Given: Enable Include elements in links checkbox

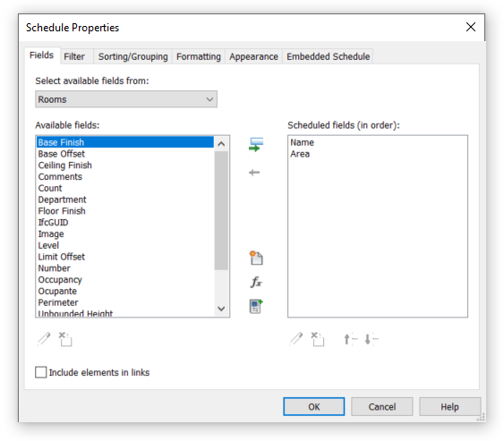Looking at the screenshot, I should tap(41, 372).
